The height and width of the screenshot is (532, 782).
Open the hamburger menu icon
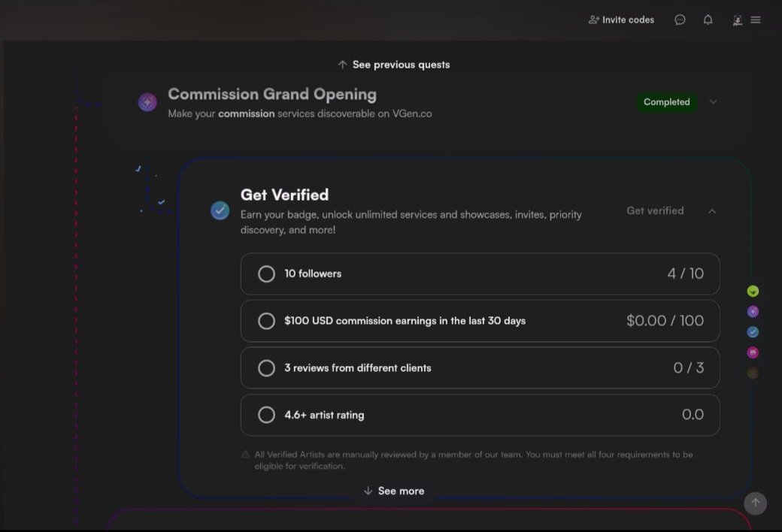pyautogui.click(x=756, y=20)
